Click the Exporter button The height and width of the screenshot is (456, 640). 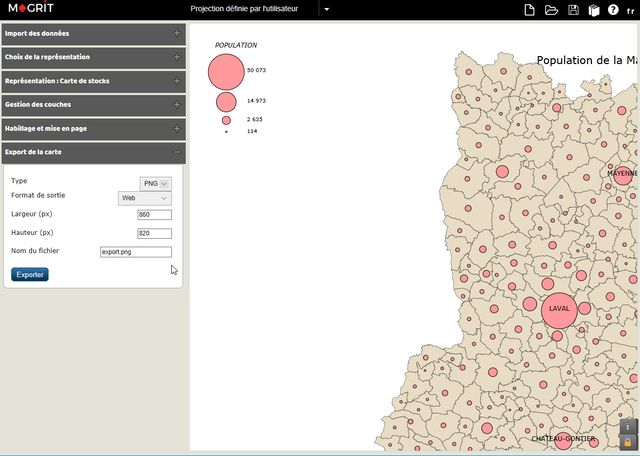(30, 274)
